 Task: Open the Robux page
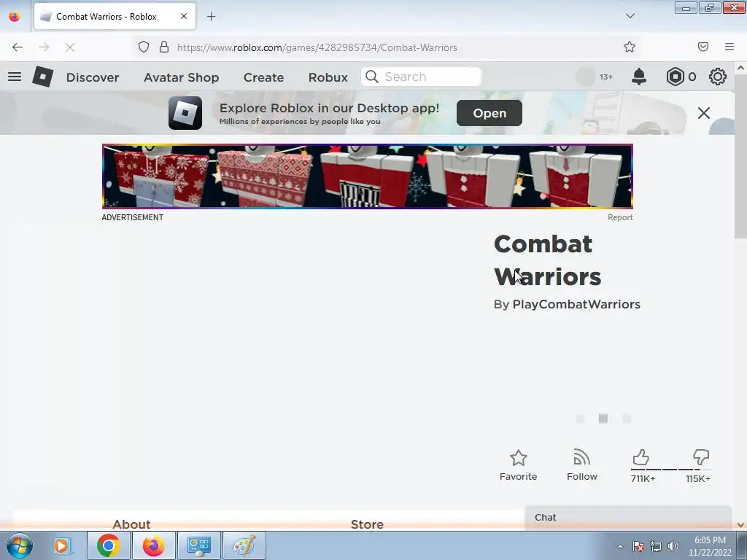328,77
